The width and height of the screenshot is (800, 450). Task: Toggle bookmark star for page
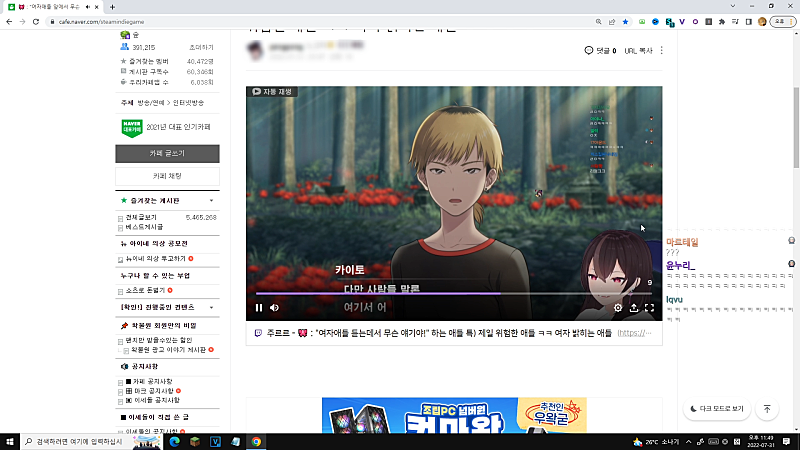click(x=625, y=22)
